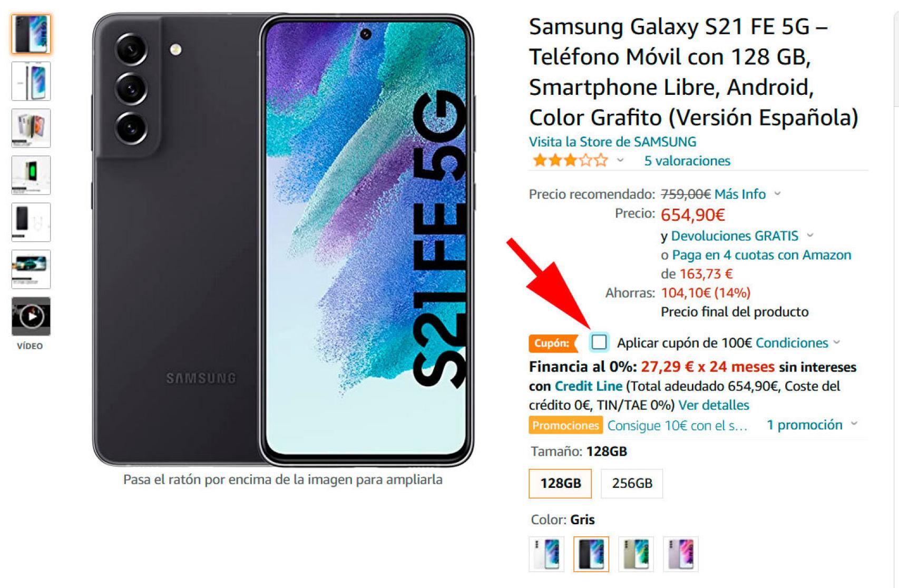Visit the SAMSUNG Store link
Viewport: 899px width, 588px height.
tap(612, 142)
